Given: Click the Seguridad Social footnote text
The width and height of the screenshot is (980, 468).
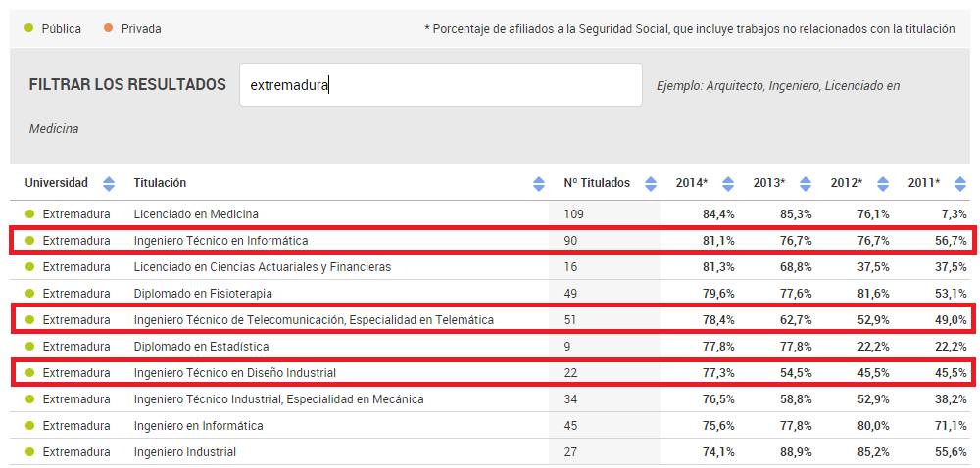Looking at the screenshot, I should click(689, 28).
